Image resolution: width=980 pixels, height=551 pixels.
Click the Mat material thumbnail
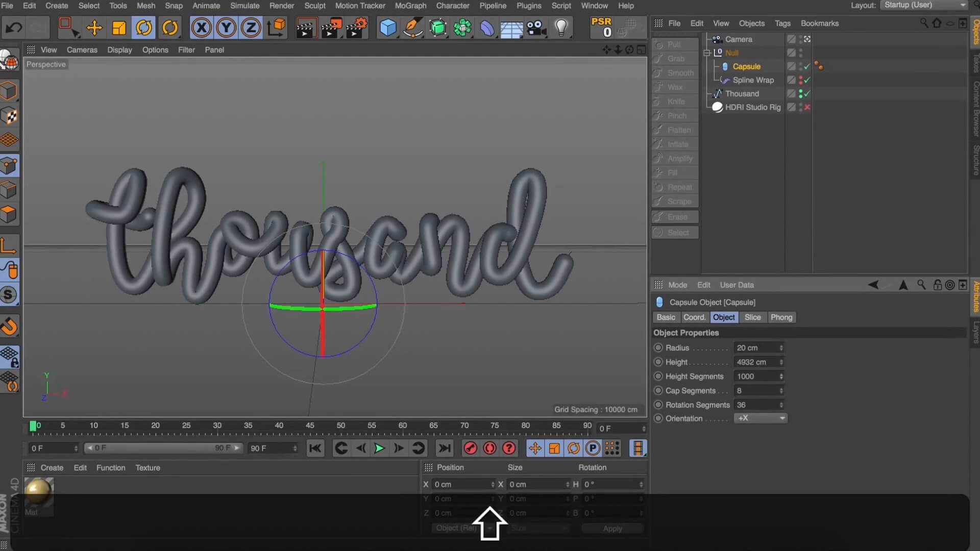click(x=38, y=492)
